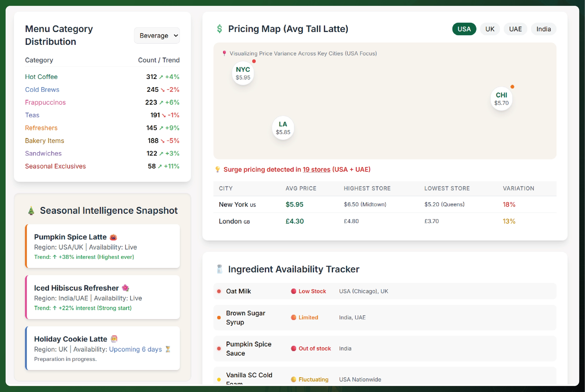Click the hourglass icon after Upcoming 6 days
The height and width of the screenshot is (392, 585).
point(168,349)
